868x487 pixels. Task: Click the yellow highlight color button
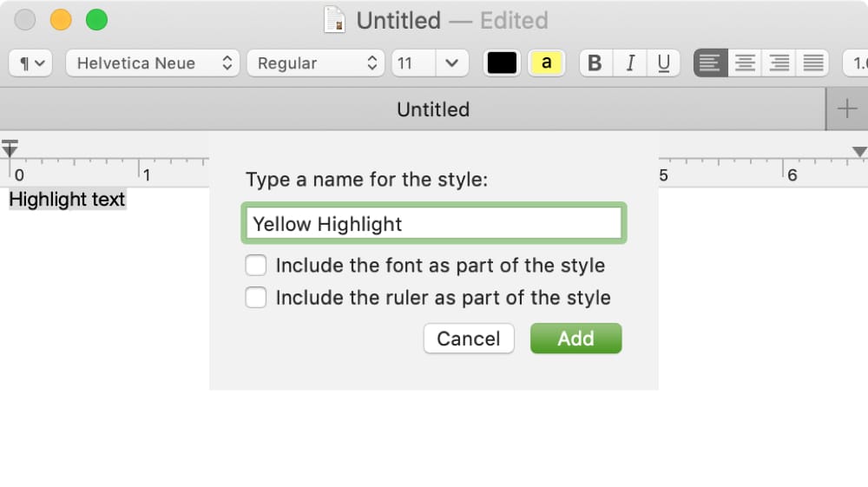[x=546, y=63]
